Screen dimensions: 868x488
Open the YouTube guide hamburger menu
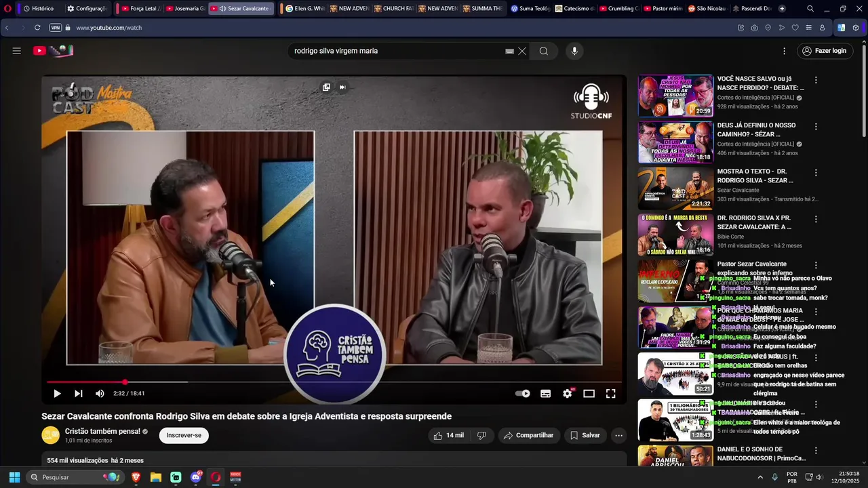click(17, 51)
